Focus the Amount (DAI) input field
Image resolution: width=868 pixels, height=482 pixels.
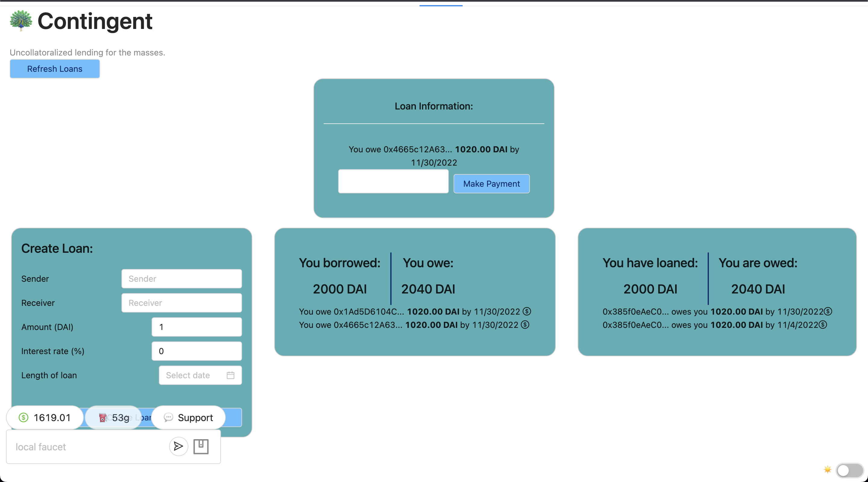[197, 327]
